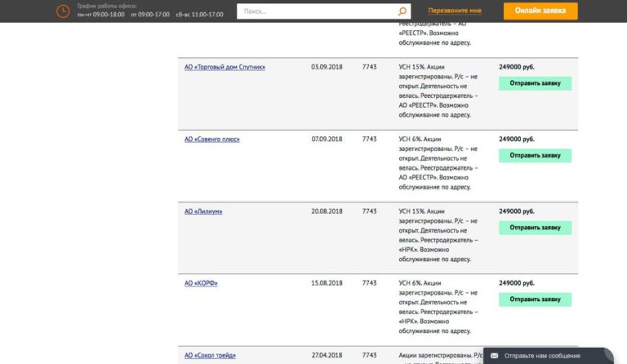The image size is (627, 364).
Task: Select date 27.04.2018 in Сокол трейд row
Action: [x=327, y=355]
